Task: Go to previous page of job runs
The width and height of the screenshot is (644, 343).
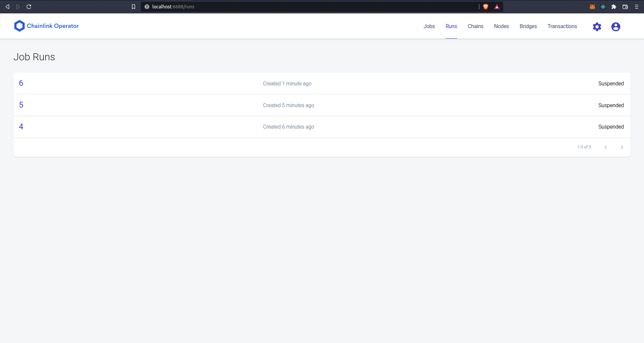Action: (x=606, y=147)
